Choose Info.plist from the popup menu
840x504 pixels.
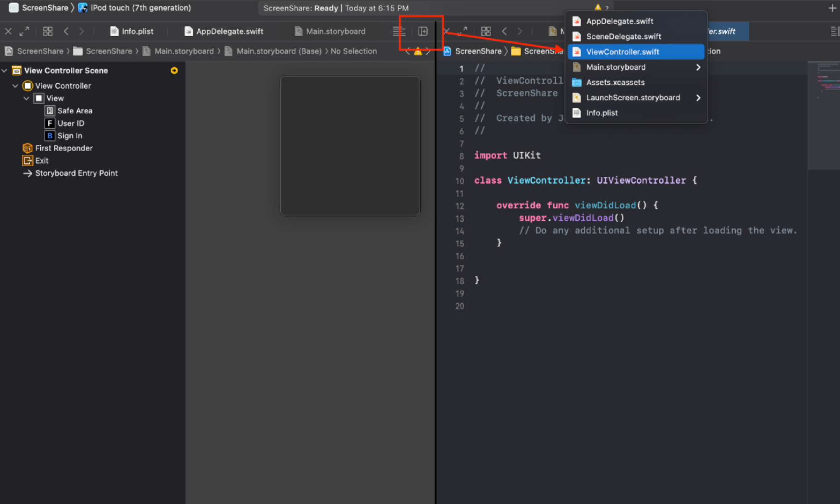636,113
